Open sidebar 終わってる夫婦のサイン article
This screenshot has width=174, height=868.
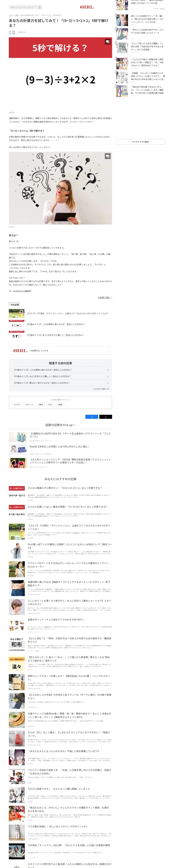click(x=147, y=19)
